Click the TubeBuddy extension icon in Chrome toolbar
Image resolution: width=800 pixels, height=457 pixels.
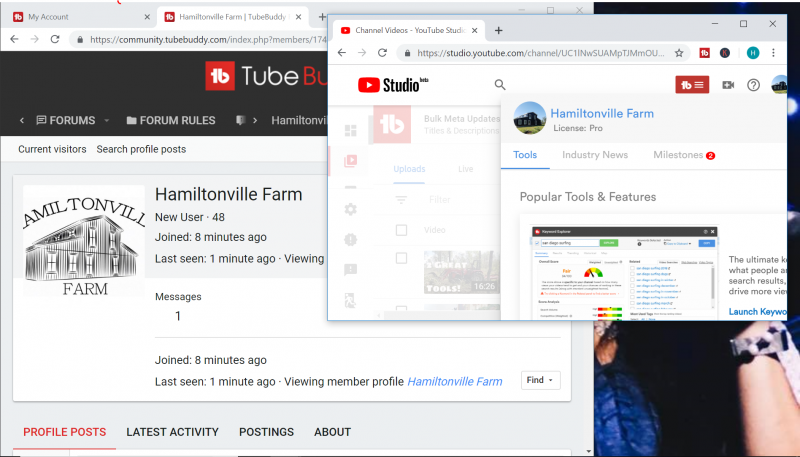[x=704, y=52]
